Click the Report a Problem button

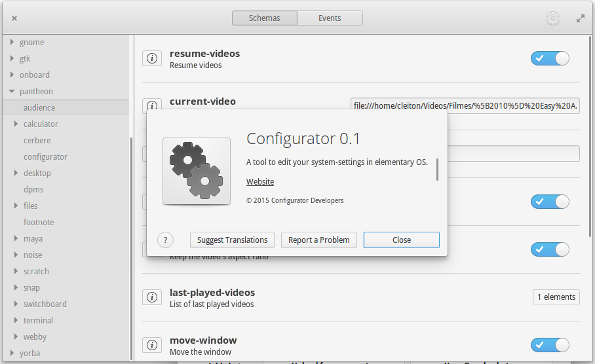[x=318, y=240]
